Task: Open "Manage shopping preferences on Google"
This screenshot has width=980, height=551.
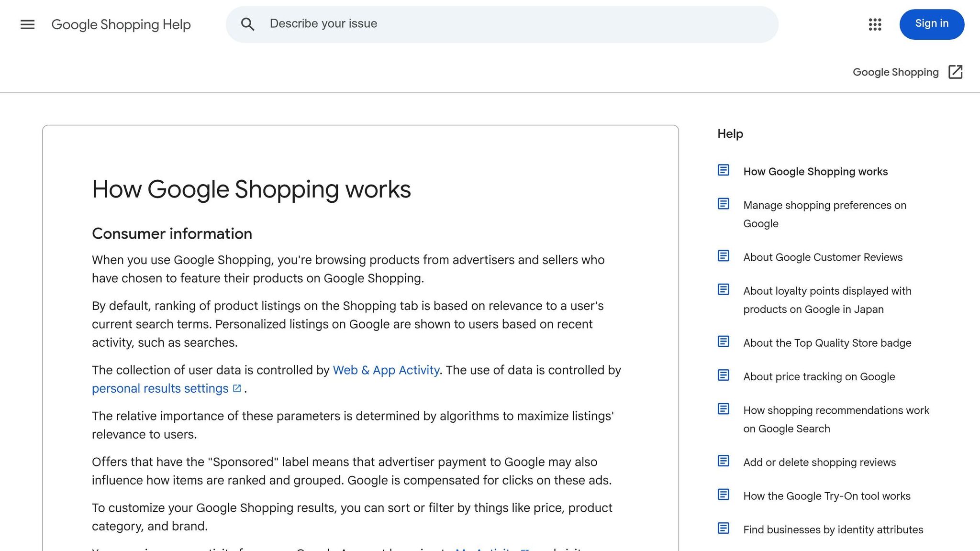Action: click(824, 214)
